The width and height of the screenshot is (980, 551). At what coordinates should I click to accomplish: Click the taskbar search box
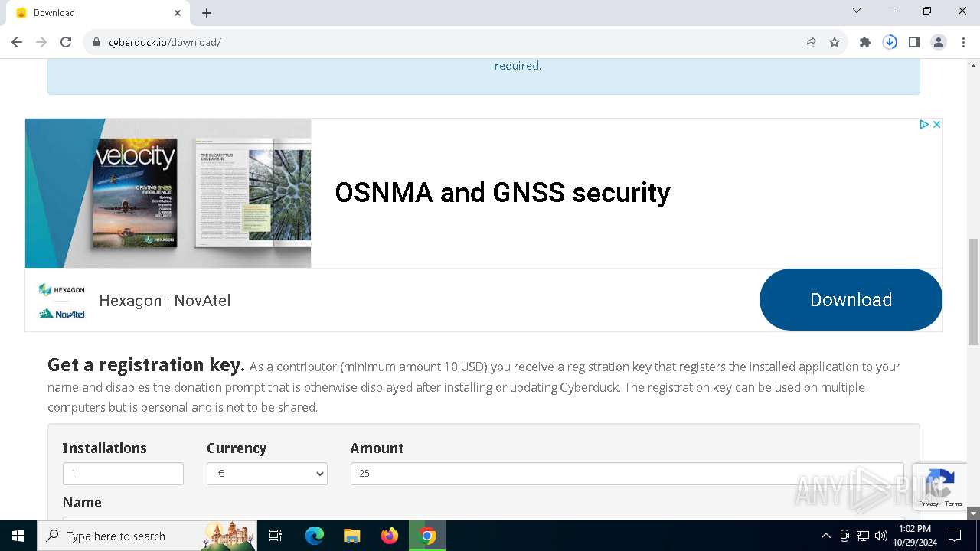coord(147,536)
